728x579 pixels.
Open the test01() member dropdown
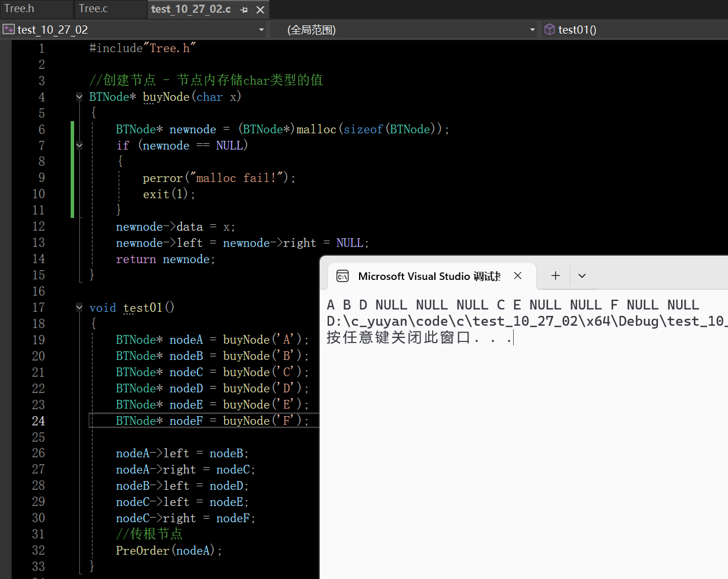tap(634, 30)
